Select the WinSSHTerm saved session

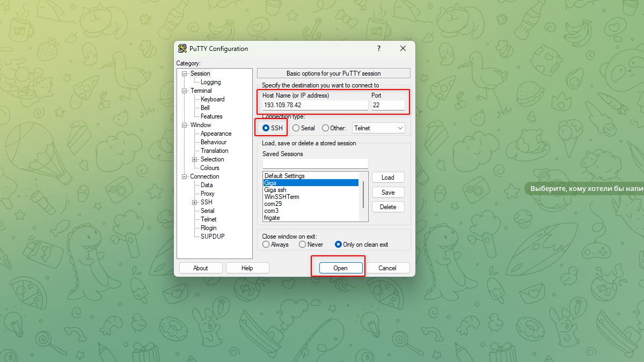click(x=311, y=197)
